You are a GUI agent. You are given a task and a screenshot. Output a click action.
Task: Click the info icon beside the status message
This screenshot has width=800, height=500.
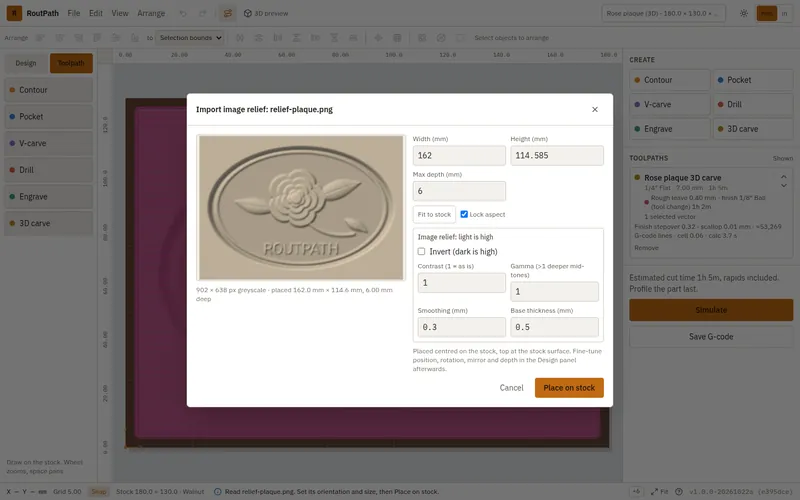pos(217,491)
